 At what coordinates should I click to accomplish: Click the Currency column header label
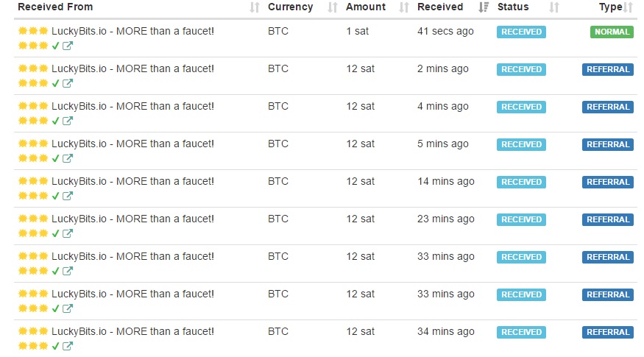(290, 7)
